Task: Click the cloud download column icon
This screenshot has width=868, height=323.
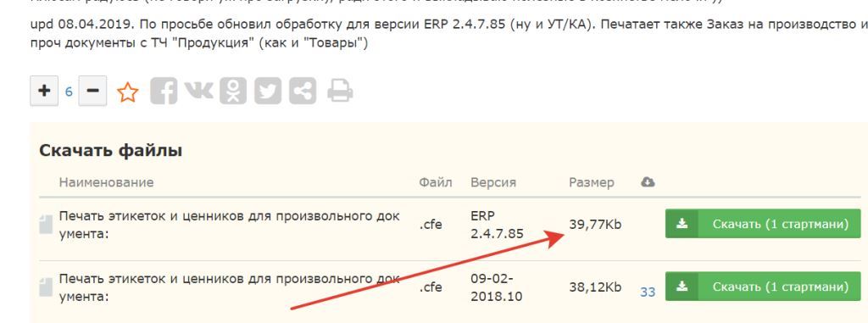Action: [648, 182]
